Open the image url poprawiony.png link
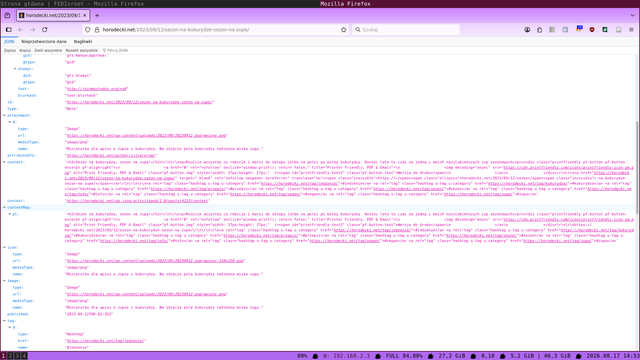Screen dimensions: 640x360 coord(147,294)
